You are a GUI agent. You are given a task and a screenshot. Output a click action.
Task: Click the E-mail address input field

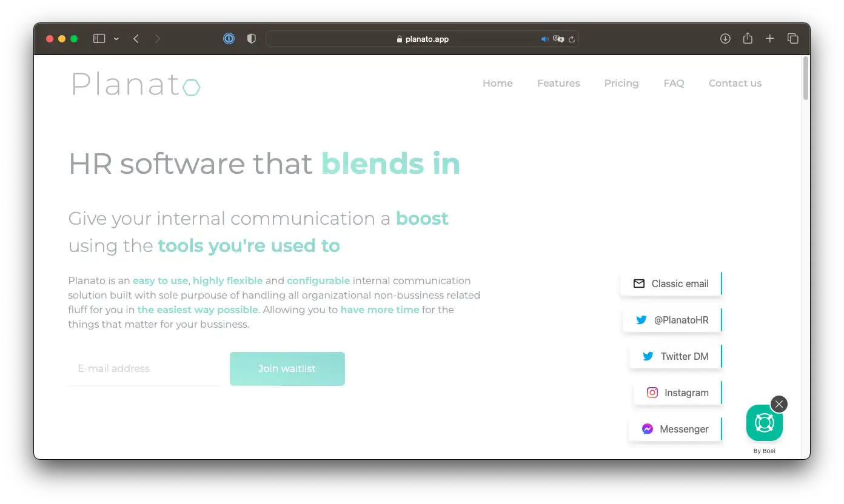pyautogui.click(x=144, y=368)
